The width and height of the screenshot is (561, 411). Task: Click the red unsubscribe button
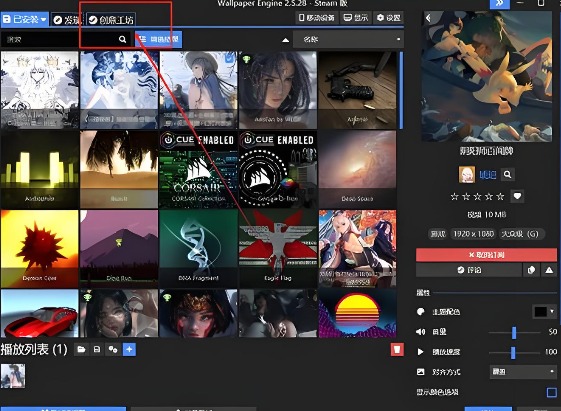coord(486,255)
